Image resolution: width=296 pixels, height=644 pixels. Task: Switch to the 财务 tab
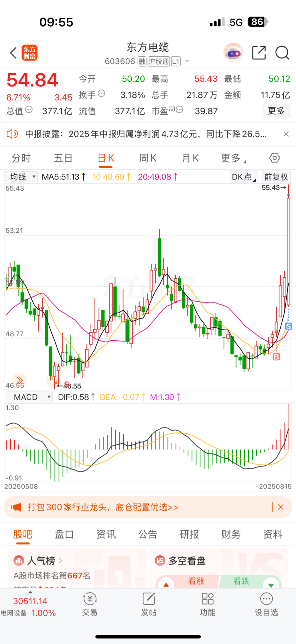click(x=231, y=534)
